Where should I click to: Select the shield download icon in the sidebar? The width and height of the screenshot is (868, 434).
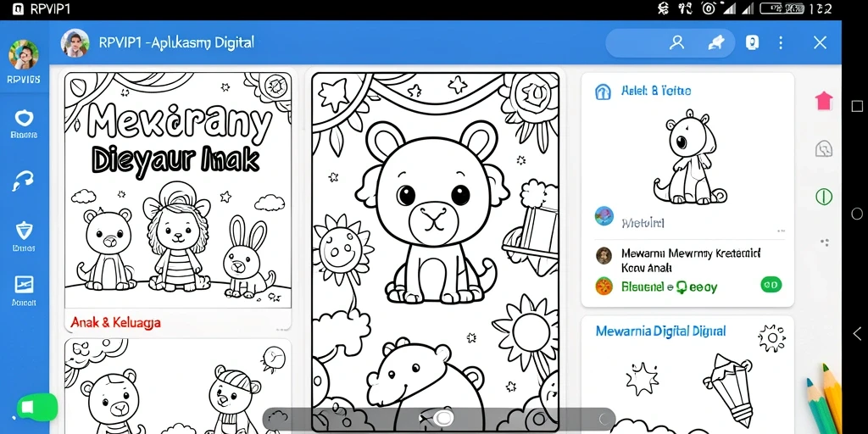pos(24,231)
